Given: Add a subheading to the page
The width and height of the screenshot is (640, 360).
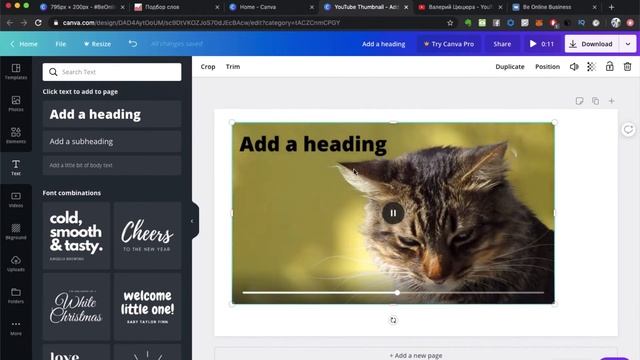Looking at the screenshot, I should (112, 141).
